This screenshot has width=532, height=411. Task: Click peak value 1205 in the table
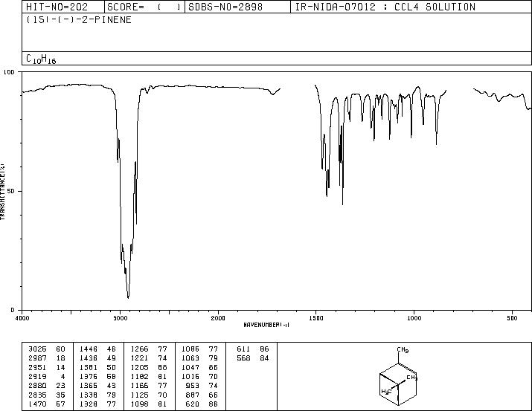[x=139, y=368]
